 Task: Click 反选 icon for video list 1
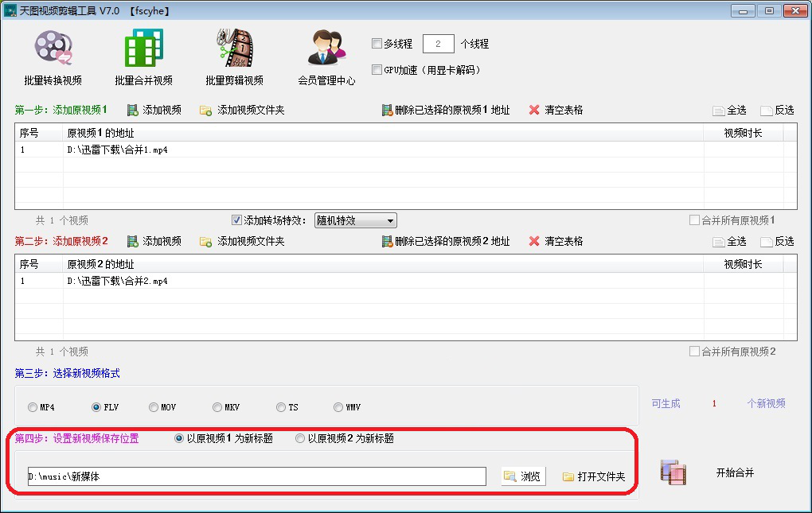point(766,111)
